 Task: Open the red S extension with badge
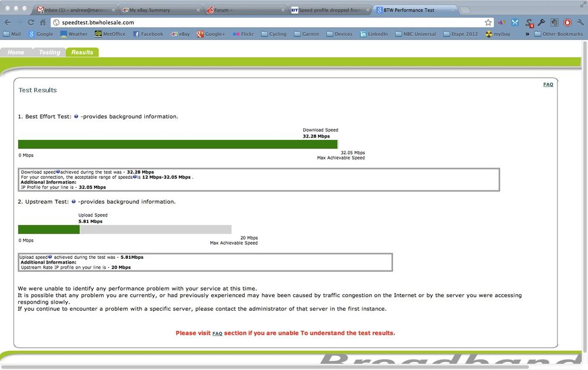point(529,23)
